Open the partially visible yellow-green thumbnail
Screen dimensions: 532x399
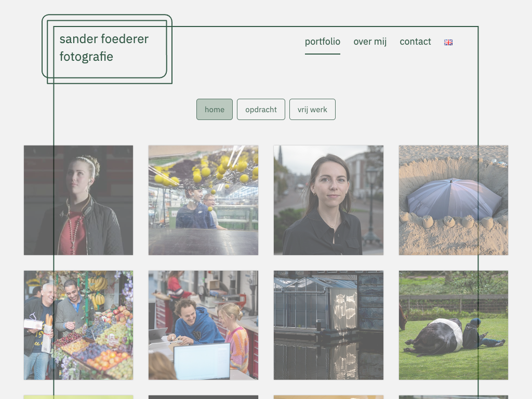coord(78,397)
